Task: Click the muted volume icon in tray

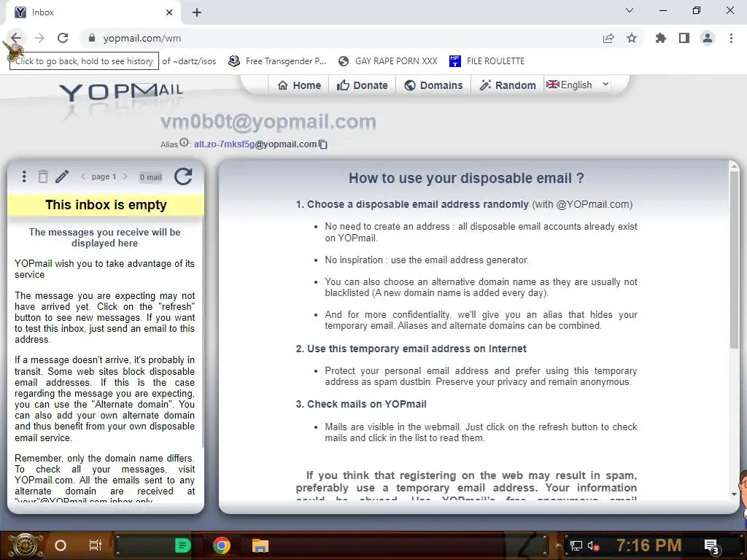Action: pyautogui.click(x=593, y=545)
